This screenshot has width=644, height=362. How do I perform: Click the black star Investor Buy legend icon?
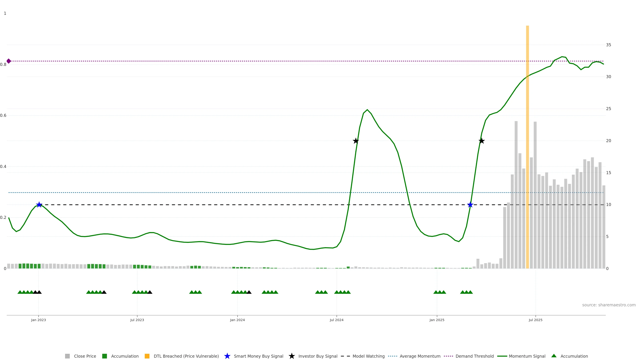coord(292,356)
